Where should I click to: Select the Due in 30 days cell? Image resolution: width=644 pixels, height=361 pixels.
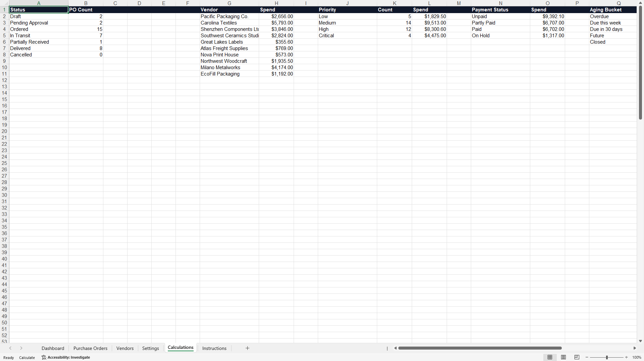tap(613, 29)
